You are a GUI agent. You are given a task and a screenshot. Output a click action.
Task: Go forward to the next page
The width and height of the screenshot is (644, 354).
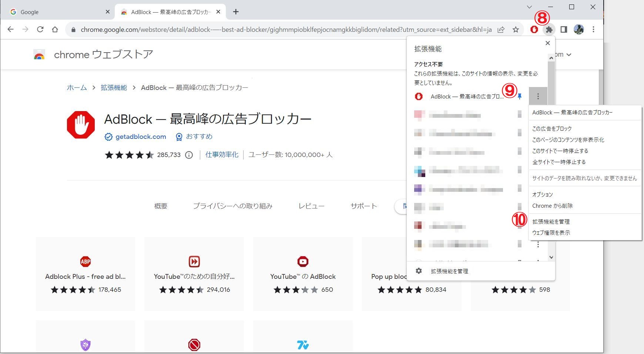(25, 29)
